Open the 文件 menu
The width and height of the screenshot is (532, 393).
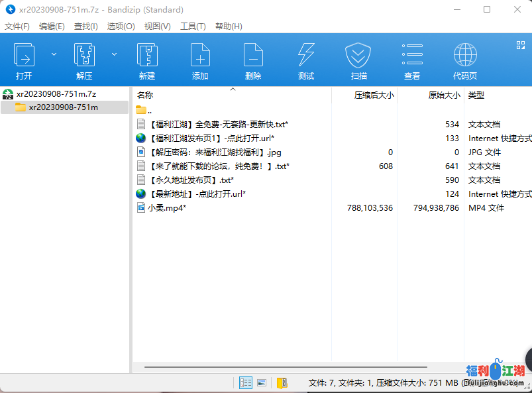pyautogui.click(x=17, y=26)
